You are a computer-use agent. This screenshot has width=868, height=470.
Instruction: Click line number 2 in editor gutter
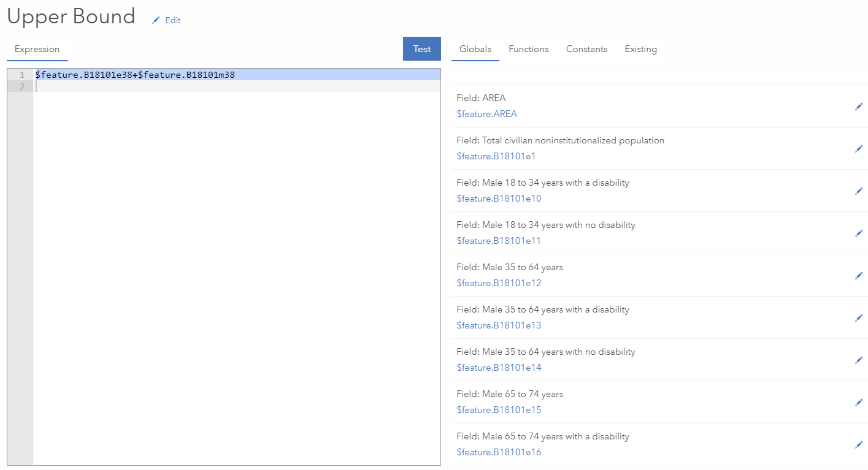click(21, 86)
